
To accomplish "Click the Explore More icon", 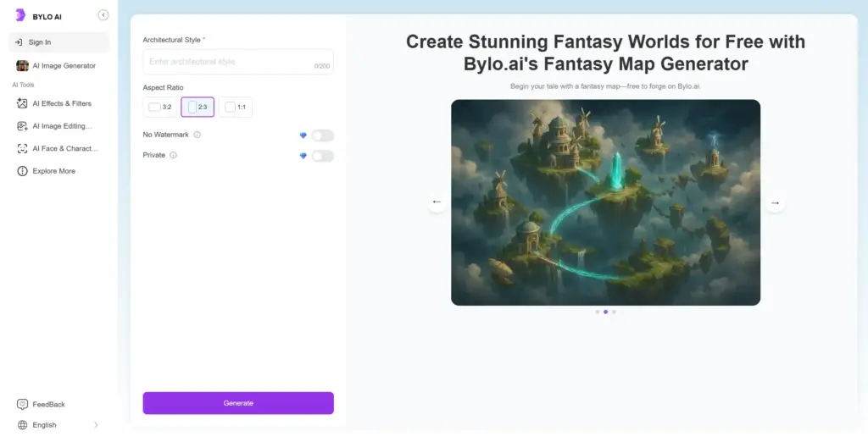I will coord(22,171).
